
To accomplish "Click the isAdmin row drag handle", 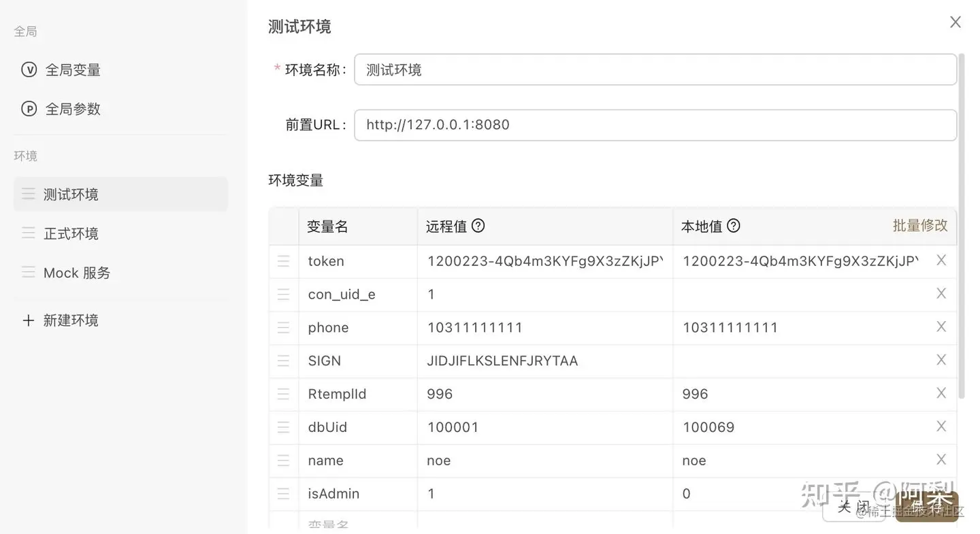I will pos(283,494).
